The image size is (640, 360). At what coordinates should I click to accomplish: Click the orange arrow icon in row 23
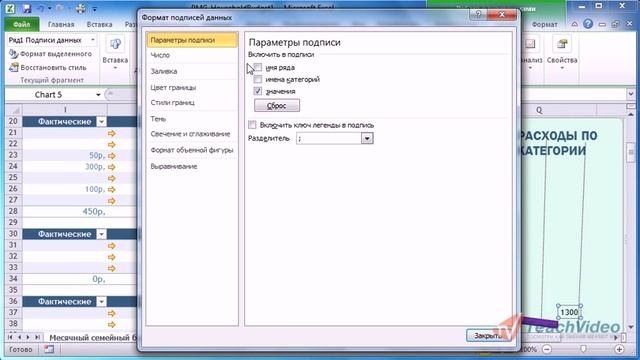(x=112, y=156)
